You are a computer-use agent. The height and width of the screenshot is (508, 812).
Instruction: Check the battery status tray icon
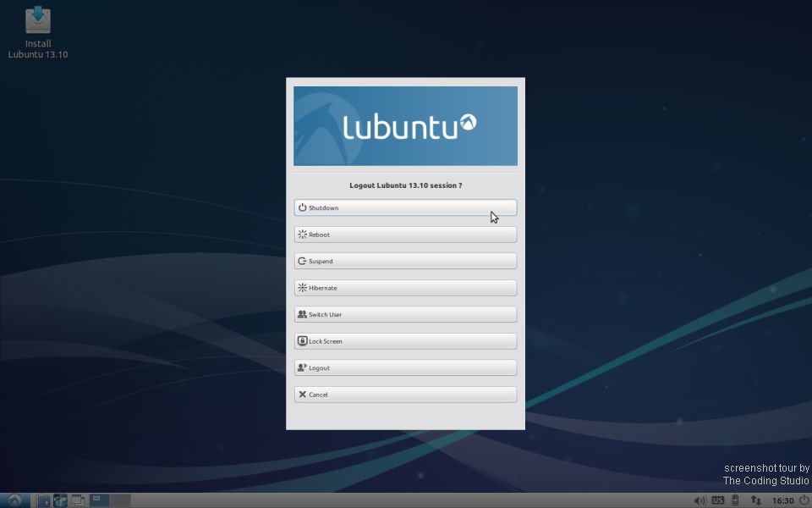(735, 500)
